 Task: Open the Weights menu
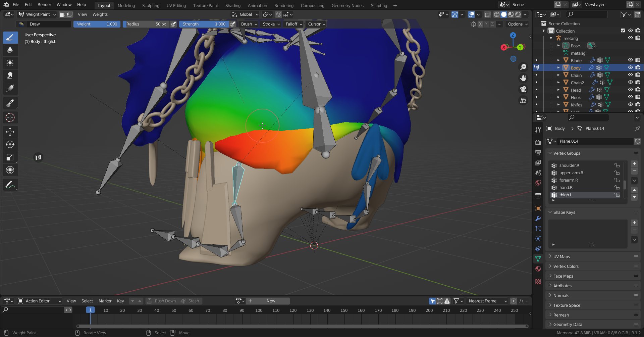pyautogui.click(x=100, y=14)
